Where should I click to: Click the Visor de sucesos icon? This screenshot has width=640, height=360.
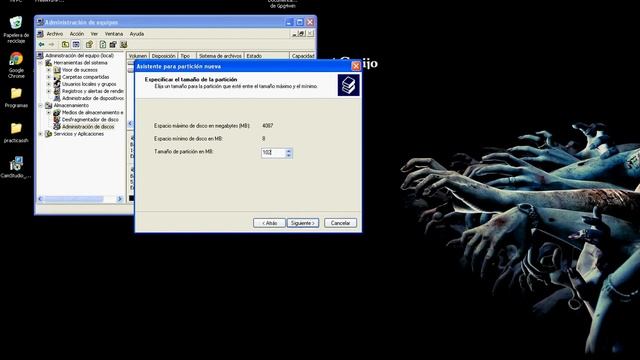coord(57,70)
